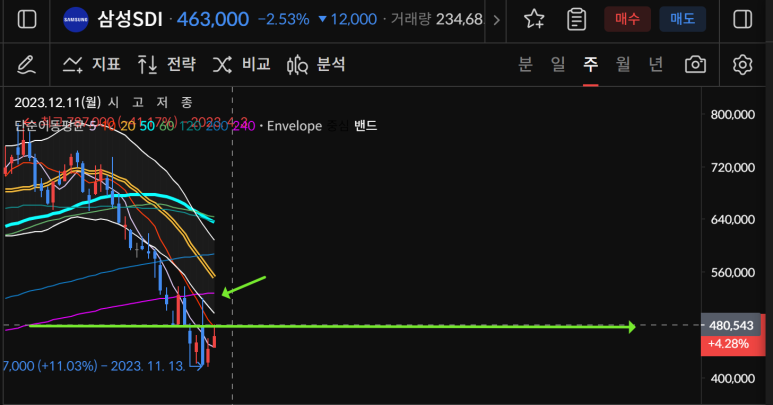The width and height of the screenshot is (773, 405).
Task: Click the 480,543 crosshair price tag
Action: click(731, 325)
